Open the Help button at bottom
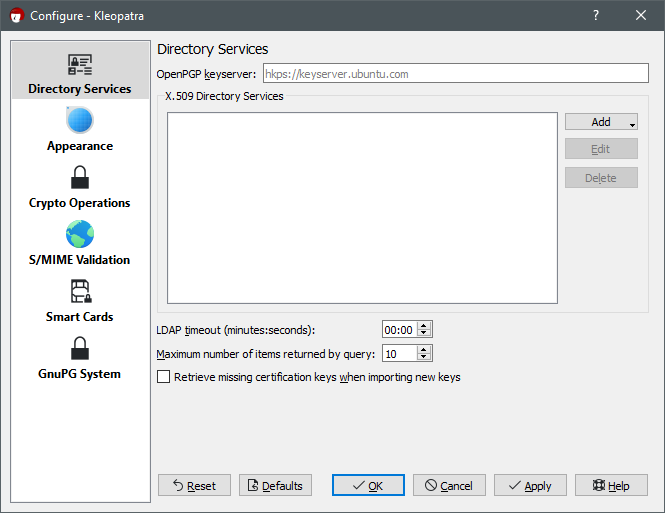The height and width of the screenshot is (513, 665). pyautogui.click(x=611, y=485)
